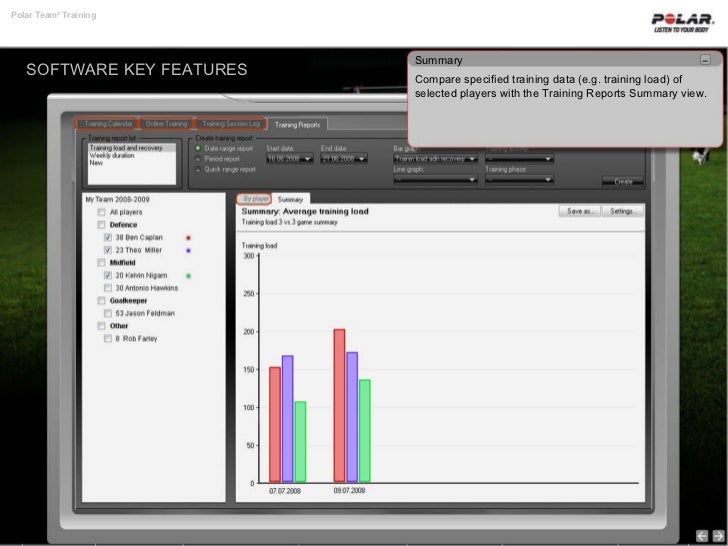
Task: Check 8 Rob Farley checkbox
Action: coord(108,338)
